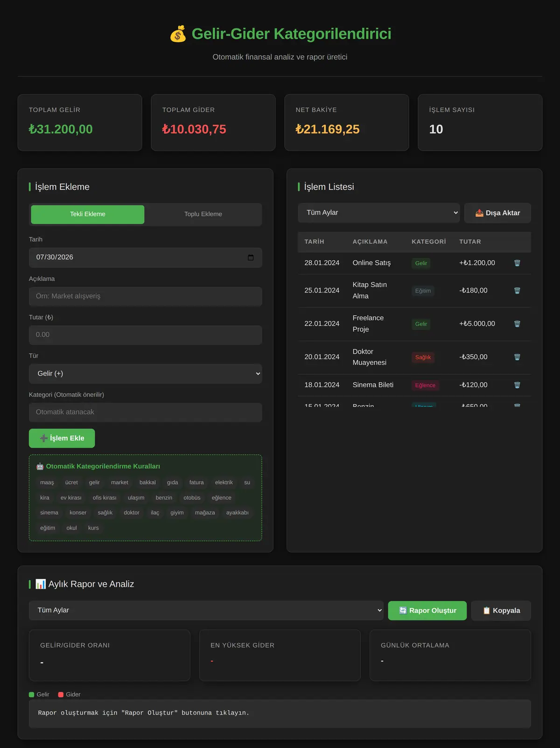This screenshot has width=560, height=748.
Task: Remove the Freelance Proje entry
Action: click(517, 324)
